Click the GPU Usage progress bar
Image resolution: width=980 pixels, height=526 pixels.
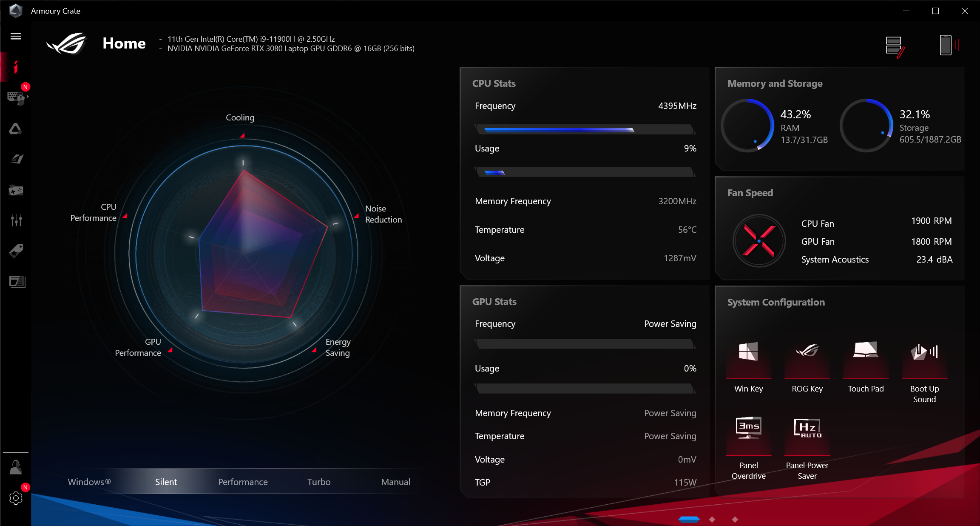click(585, 388)
